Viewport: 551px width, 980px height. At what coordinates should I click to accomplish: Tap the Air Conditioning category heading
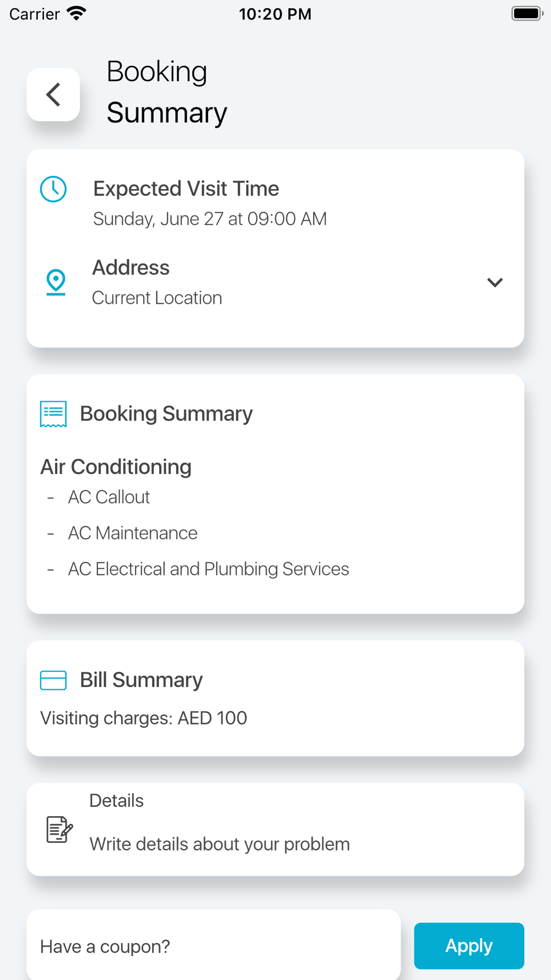click(116, 467)
